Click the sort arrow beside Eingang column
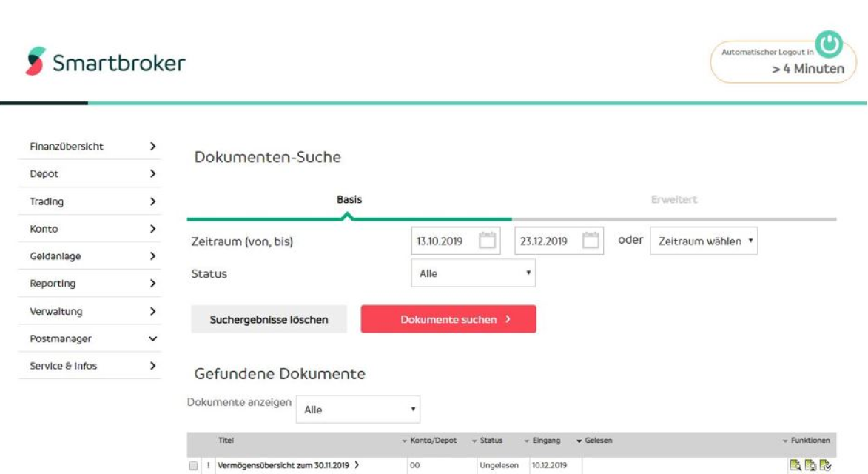The height and width of the screenshot is (474, 868). point(526,441)
